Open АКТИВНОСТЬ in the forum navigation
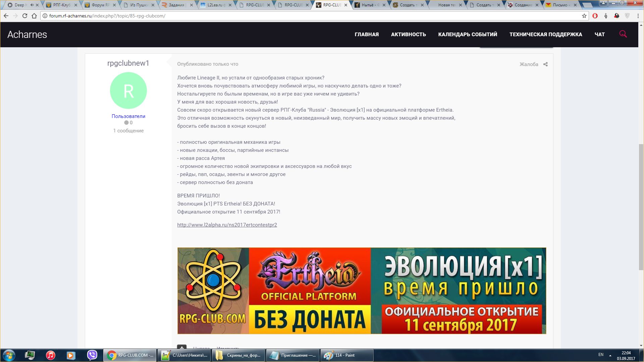Image resolution: width=644 pixels, height=362 pixels. click(x=408, y=34)
